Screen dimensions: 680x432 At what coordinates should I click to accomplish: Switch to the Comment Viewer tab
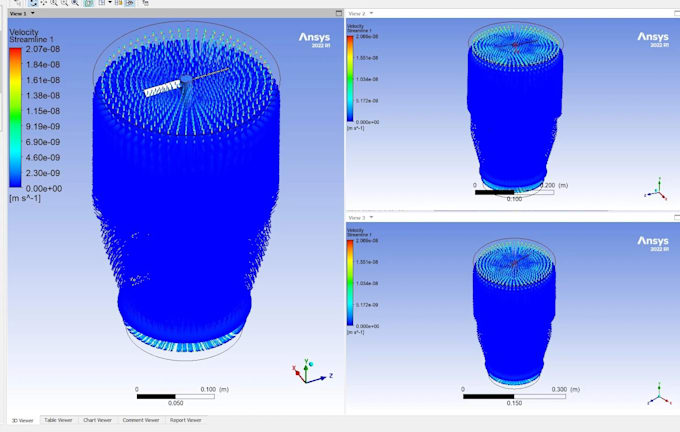coord(141,420)
